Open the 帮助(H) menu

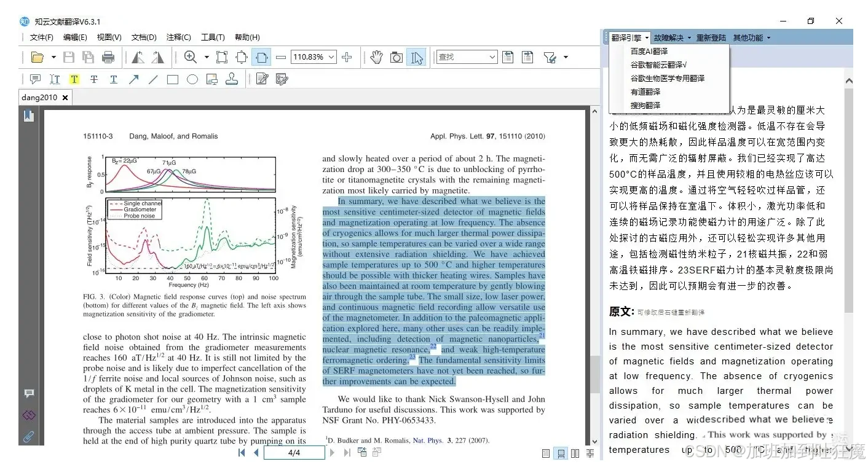247,37
